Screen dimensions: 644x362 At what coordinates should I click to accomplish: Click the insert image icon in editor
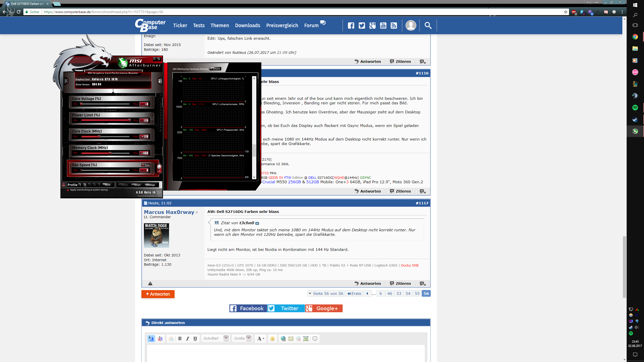click(x=306, y=339)
